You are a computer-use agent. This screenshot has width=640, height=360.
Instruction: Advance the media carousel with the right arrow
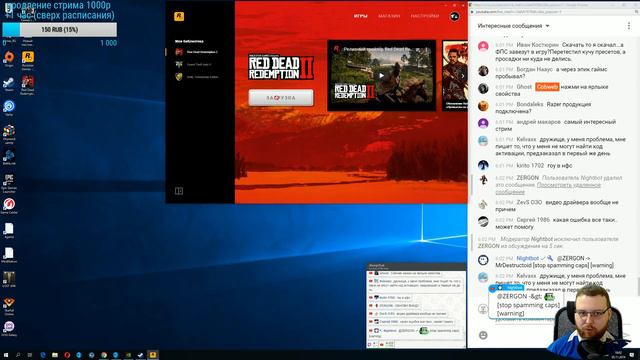point(462,76)
